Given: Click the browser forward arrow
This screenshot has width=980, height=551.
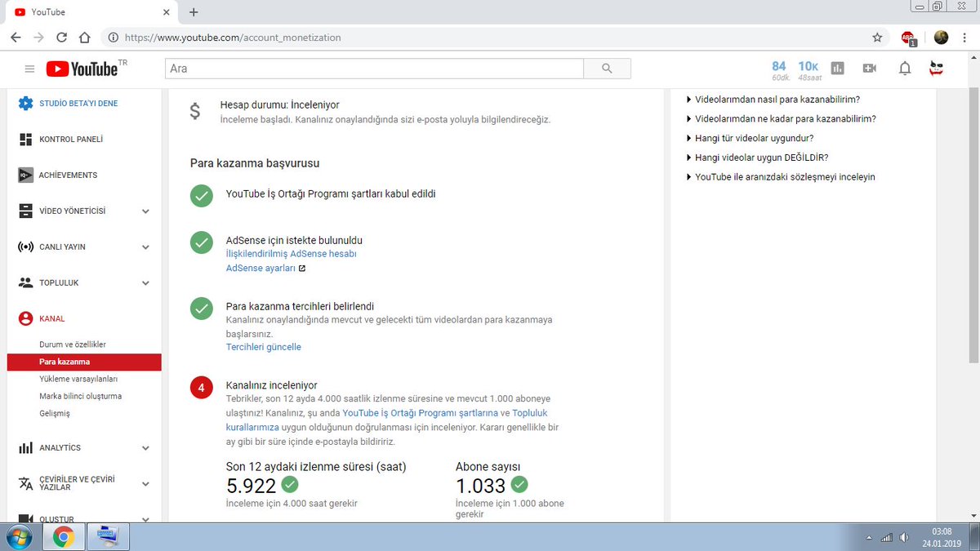Looking at the screenshot, I should tap(38, 38).
